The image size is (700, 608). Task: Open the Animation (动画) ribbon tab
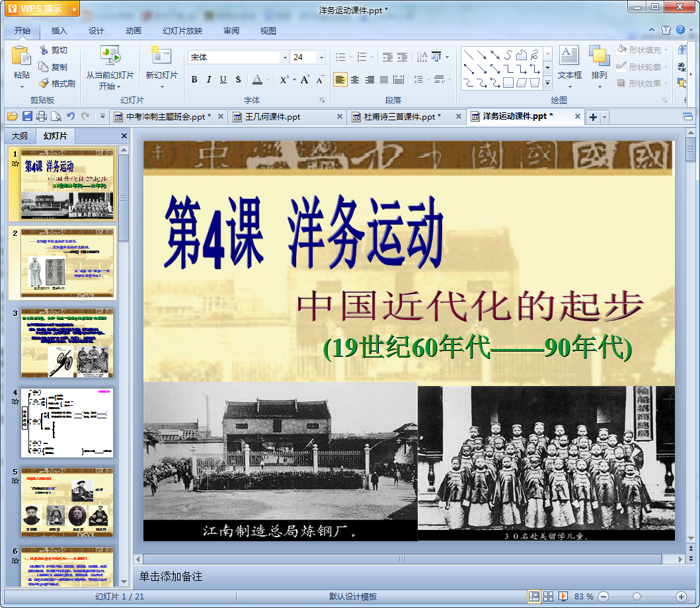coord(133,31)
